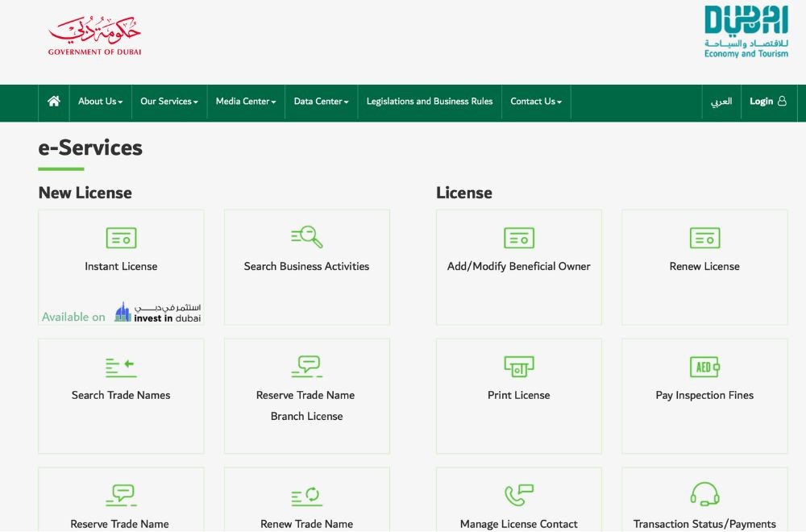Open the Invest in Dubai logo link
The image size is (806, 532).
(158, 313)
